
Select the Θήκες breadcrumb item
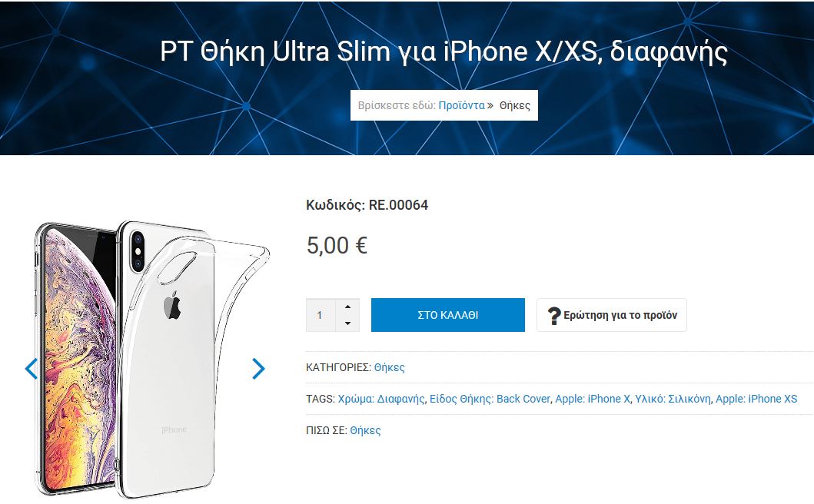(x=515, y=105)
